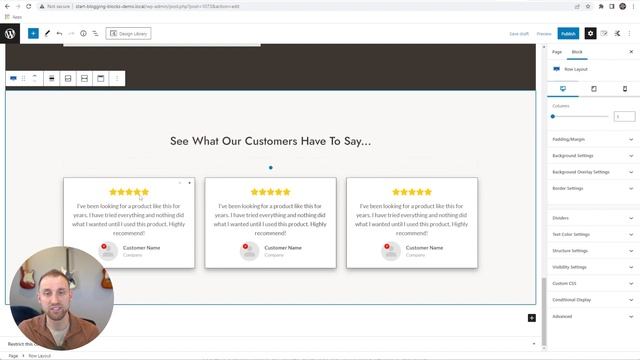Screen dimensions: 640x360
Task: Open block toolbar more options
Action: click(117, 78)
